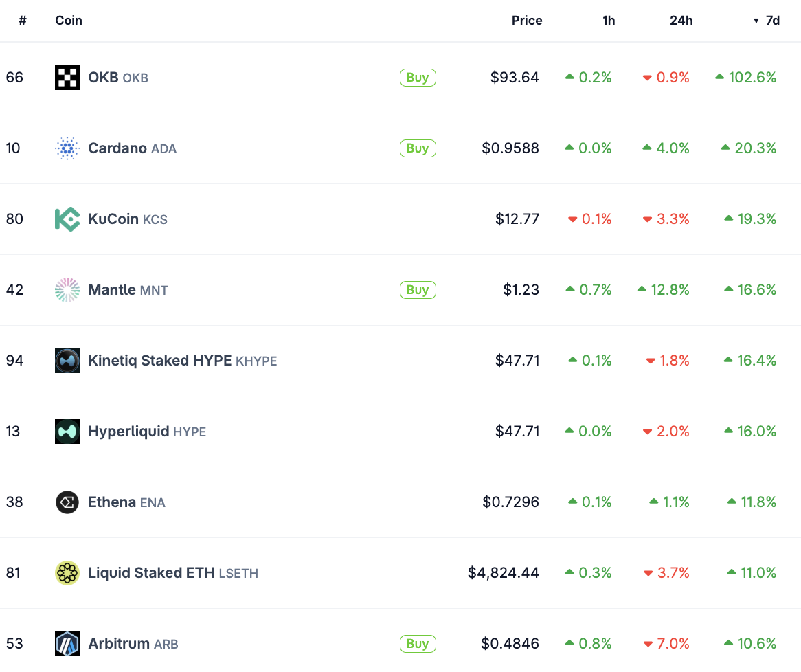Screen dimensions: 801x672
Task: Select the Kinetiq Staked HYPE logo
Action: pyautogui.click(x=67, y=360)
